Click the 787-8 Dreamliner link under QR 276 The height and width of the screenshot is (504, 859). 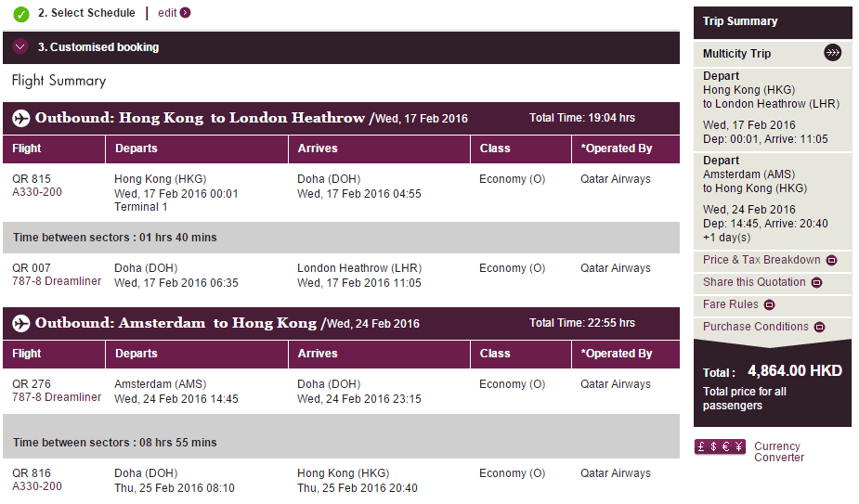[57, 397]
